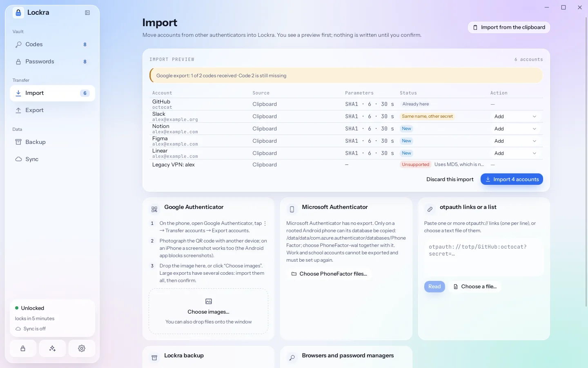Open the Action dropdown for Figma
Screen dimensions: 588x368
pos(516,141)
